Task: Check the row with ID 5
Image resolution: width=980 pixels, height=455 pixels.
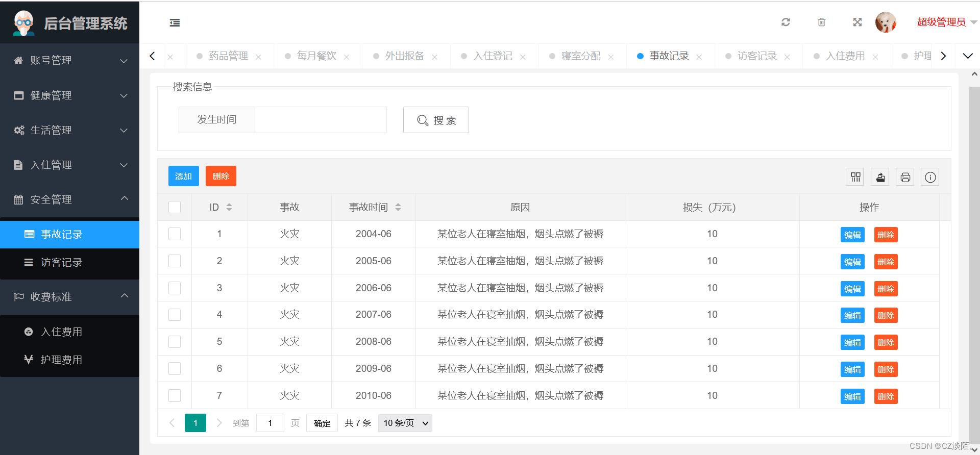Action: [x=175, y=341]
